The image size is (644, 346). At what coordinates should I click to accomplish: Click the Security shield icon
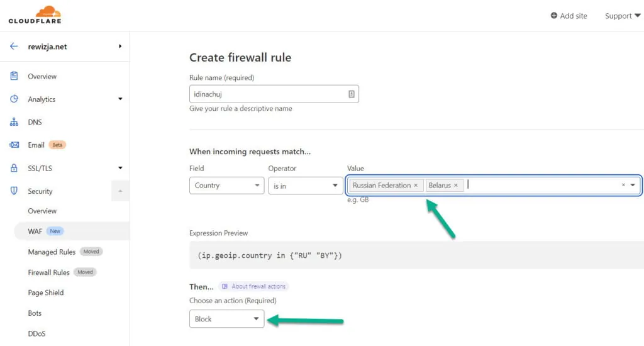[x=14, y=191]
